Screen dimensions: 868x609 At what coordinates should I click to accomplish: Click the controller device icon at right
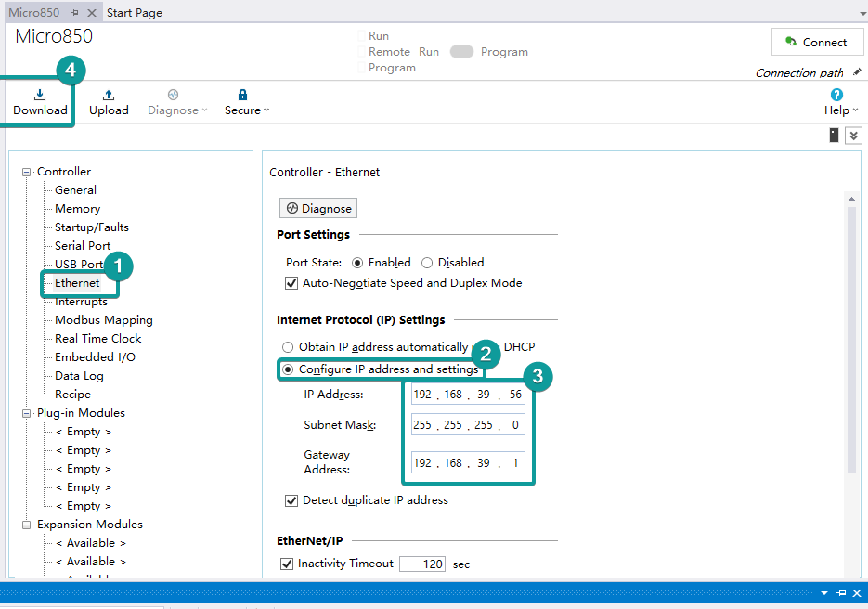coord(834,136)
